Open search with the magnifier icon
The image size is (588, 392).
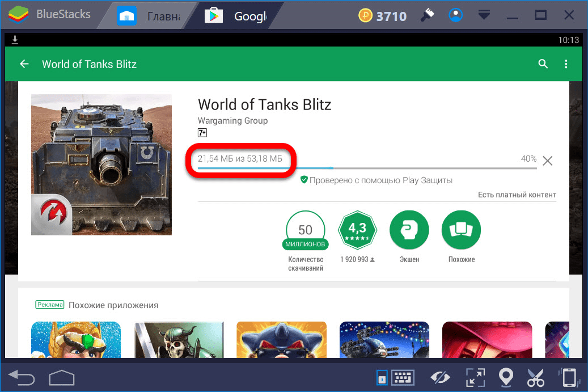(x=543, y=64)
